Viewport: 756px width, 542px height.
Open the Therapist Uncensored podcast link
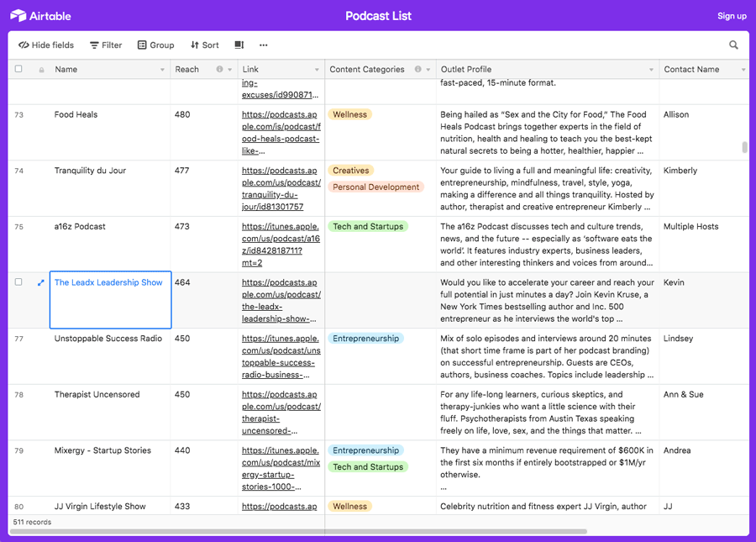[x=281, y=413]
